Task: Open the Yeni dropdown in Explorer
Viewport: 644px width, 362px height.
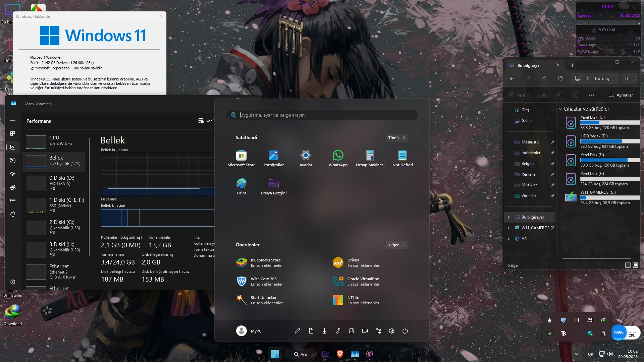Action: (519, 95)
